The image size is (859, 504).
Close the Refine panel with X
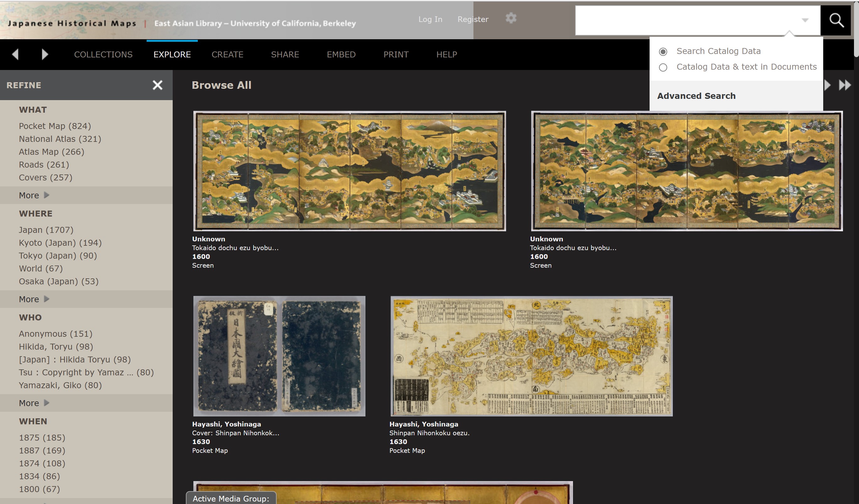coord(158,85)
